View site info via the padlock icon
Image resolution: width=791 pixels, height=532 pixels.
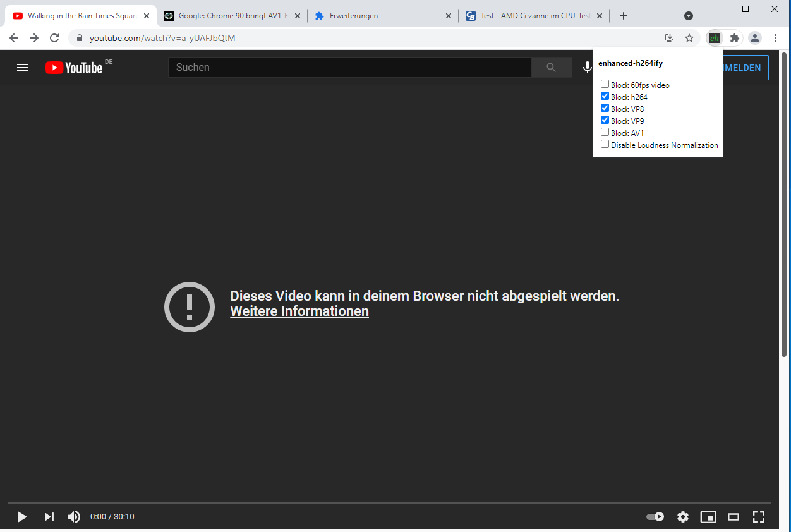pos(80,39)
